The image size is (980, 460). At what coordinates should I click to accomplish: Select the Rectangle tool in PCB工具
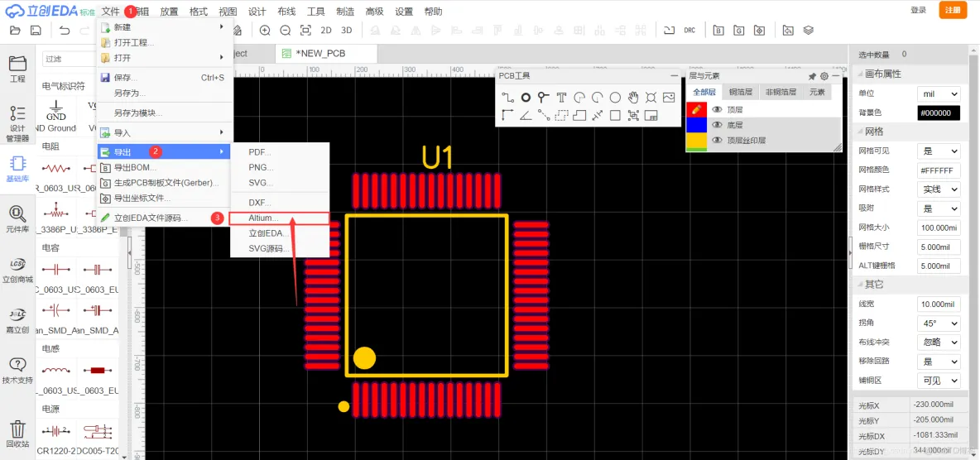(x=615, y=115)
